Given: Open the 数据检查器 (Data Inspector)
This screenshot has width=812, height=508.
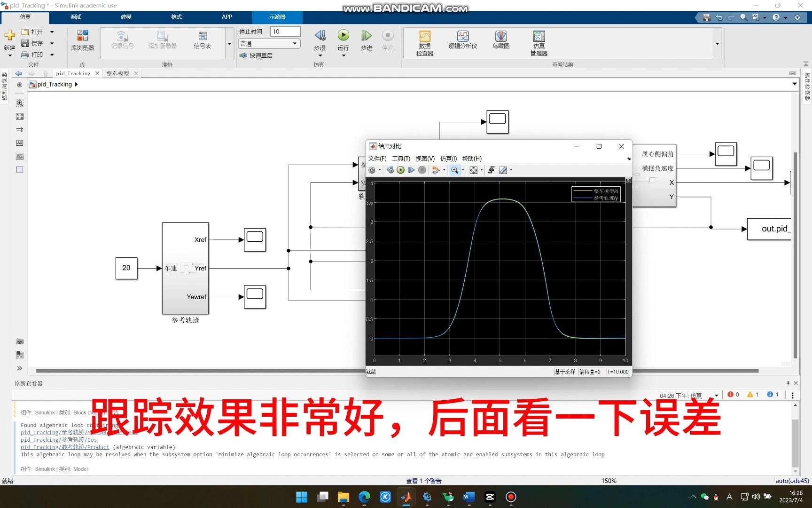Looking at the screenshot, I should (424, 42).
